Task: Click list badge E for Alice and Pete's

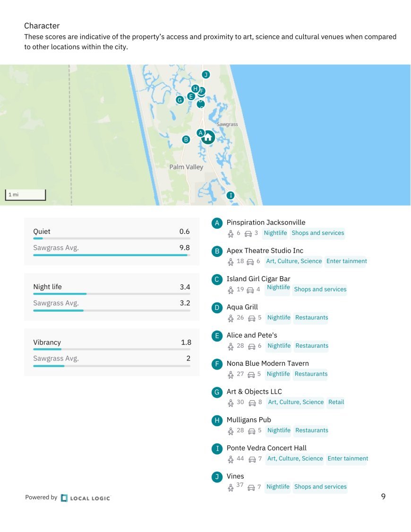Action: click(217, 336)
